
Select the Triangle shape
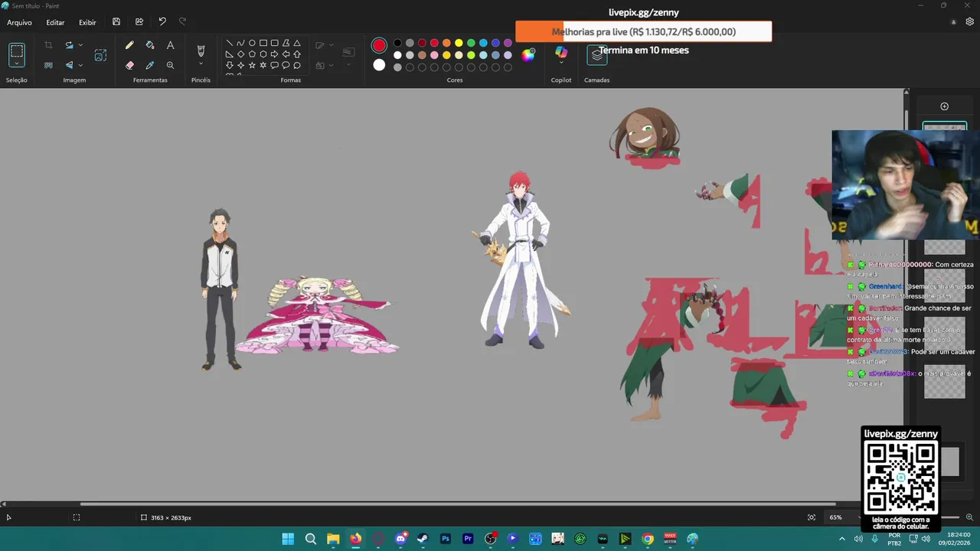pos(297,43)
